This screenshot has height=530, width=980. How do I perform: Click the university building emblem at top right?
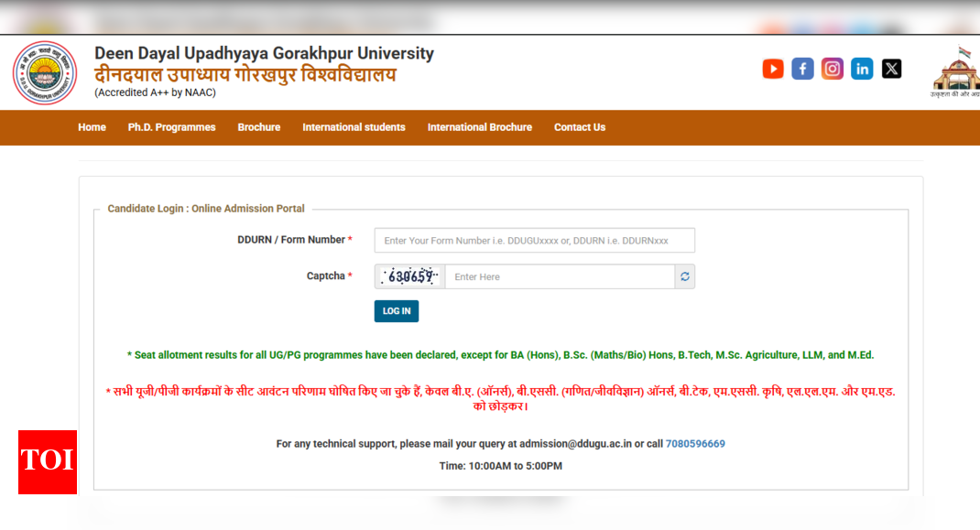click(x=956, y=71)
